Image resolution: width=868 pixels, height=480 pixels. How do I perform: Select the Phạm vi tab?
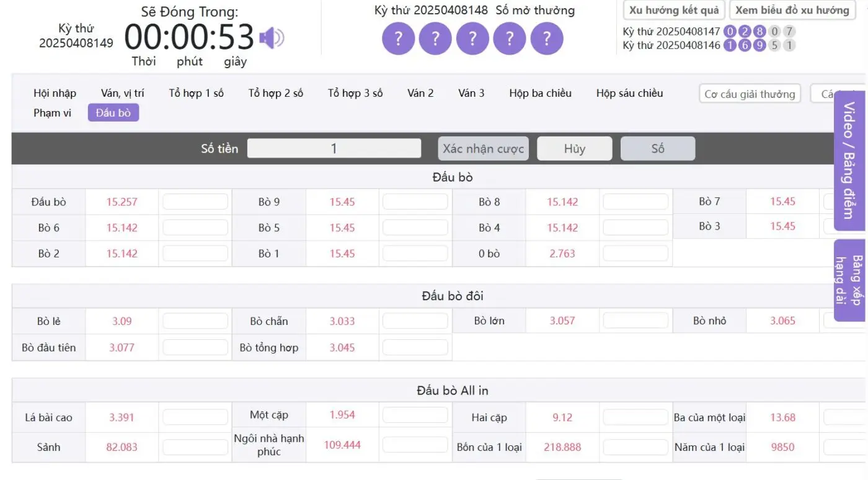[53, 113]
